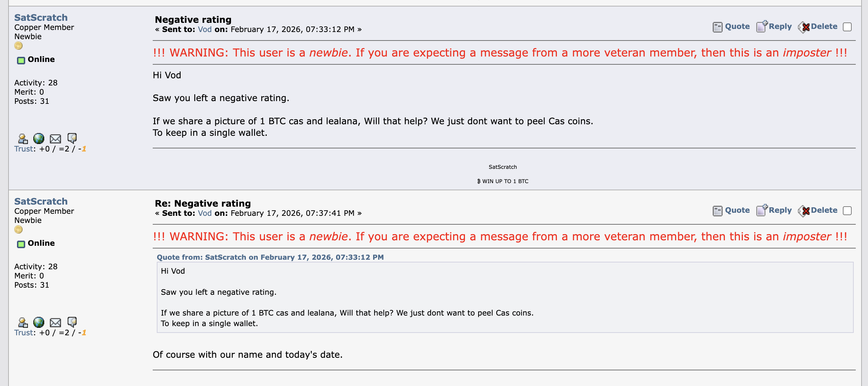868x386 pixels.
Task: Click the speech bubble icon in the Re: Negative rating message
Action: coord(72,322)
